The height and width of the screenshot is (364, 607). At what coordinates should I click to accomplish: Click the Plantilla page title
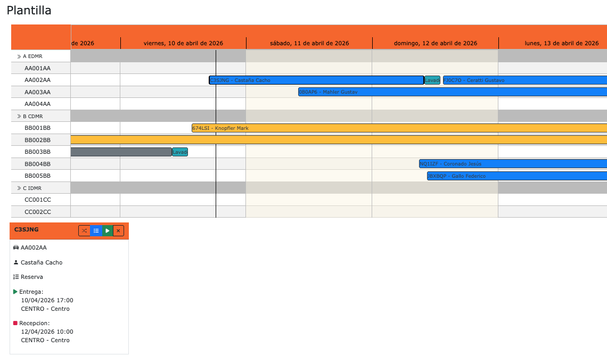[29, 11]
